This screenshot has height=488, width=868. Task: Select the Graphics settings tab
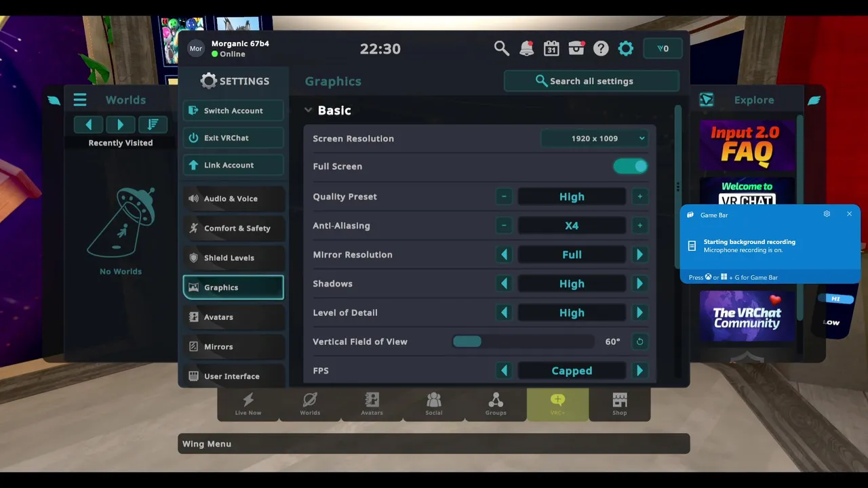(233, 287)
